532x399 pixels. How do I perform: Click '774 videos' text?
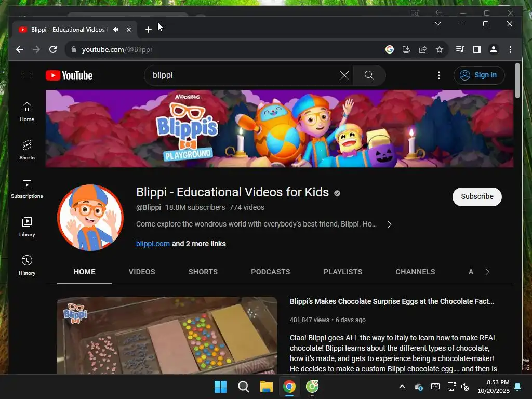point(247,207)
